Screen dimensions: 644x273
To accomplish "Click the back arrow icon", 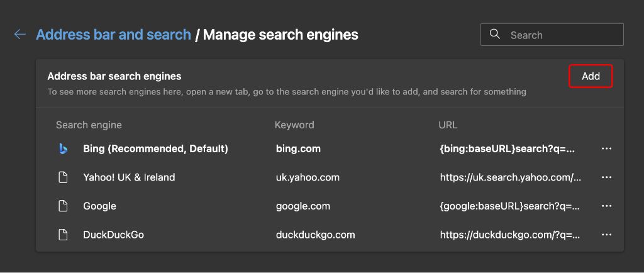I will point(20,35).
